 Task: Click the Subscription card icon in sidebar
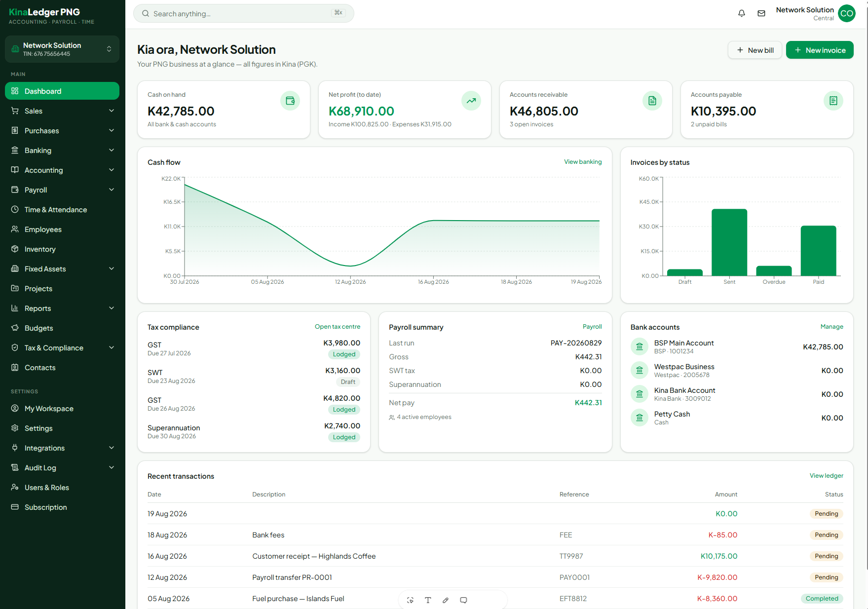coord(15,507)
